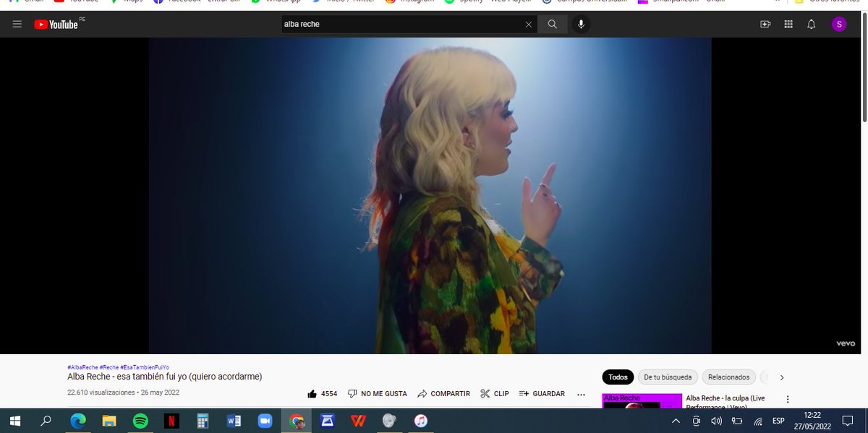Screen dimensions: 868x433
Task: Show more chips with right arrow
Action: [x=782, y=377]
